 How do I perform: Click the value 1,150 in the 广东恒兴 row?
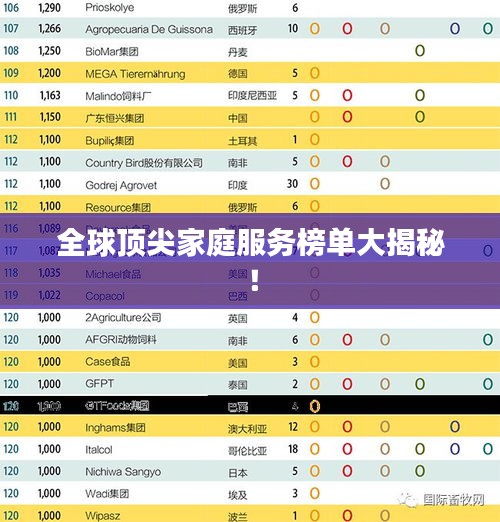(x=50, y=117)
